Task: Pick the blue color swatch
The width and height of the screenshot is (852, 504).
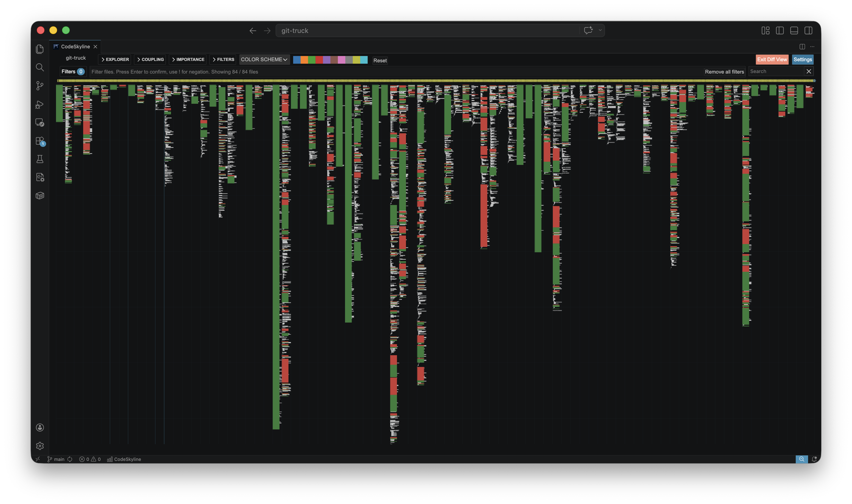Action: (x=297, y=60)
